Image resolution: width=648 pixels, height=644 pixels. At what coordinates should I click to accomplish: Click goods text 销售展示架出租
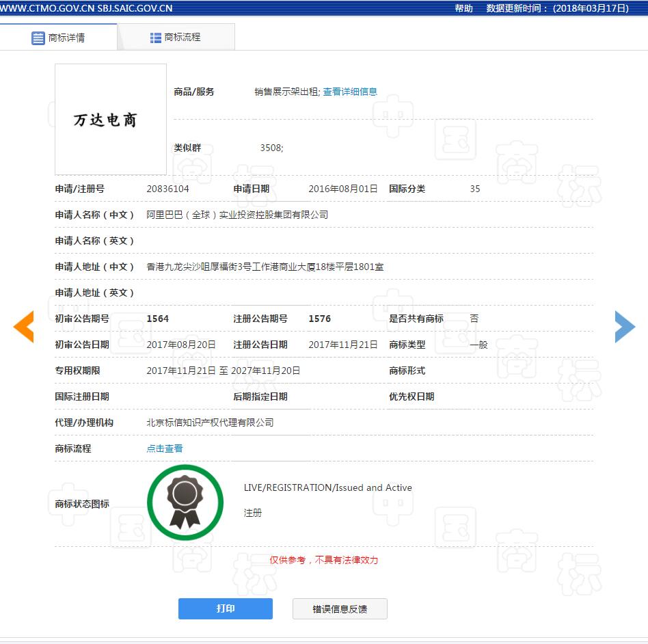click(x=286, y=92)
